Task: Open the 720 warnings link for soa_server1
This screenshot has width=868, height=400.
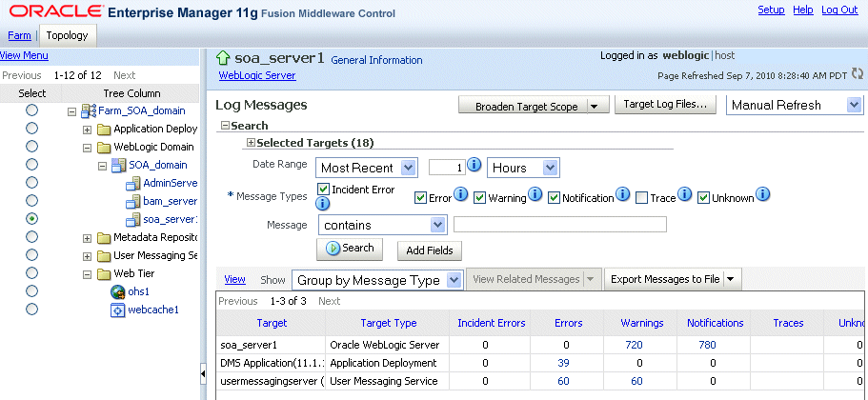Action: (634, 345)
